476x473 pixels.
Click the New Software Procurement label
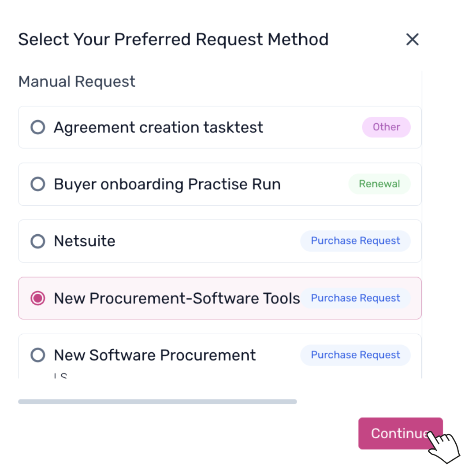coord(155,355)
